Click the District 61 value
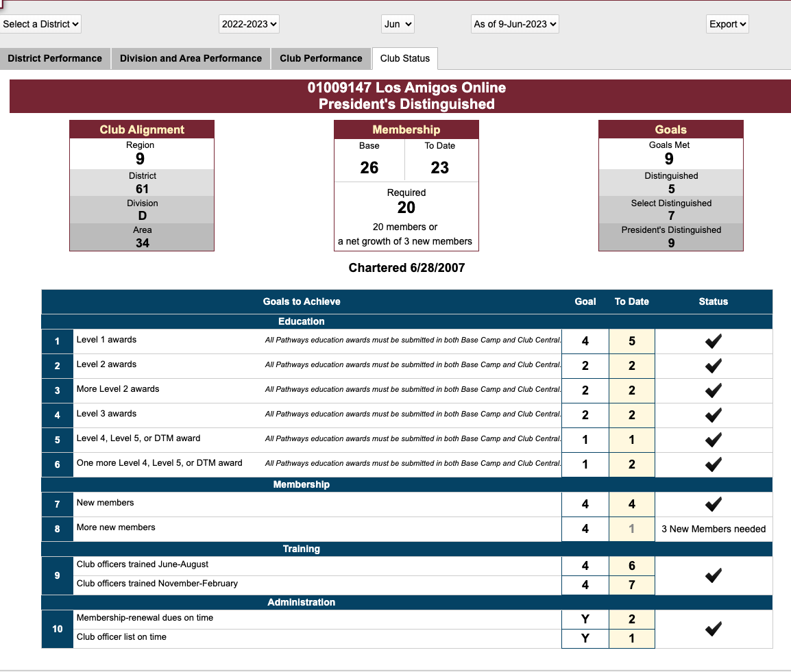791x672 pixels. [143, 189]
